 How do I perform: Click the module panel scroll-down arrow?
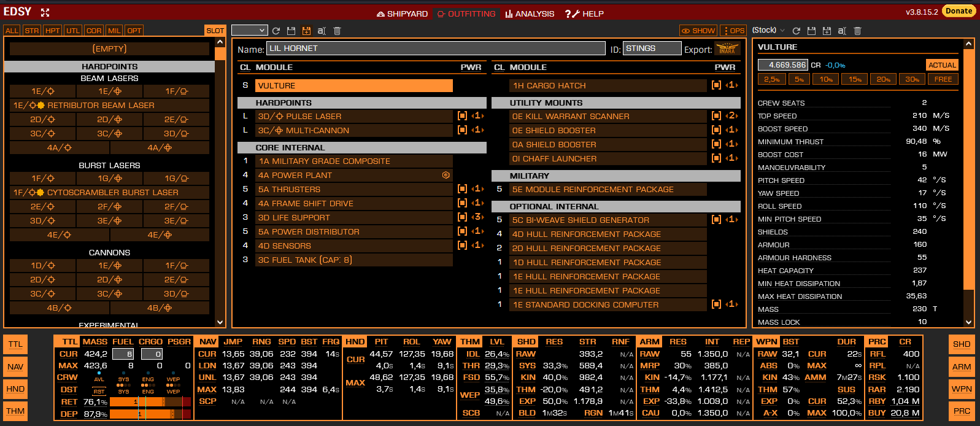click(220, 322)
